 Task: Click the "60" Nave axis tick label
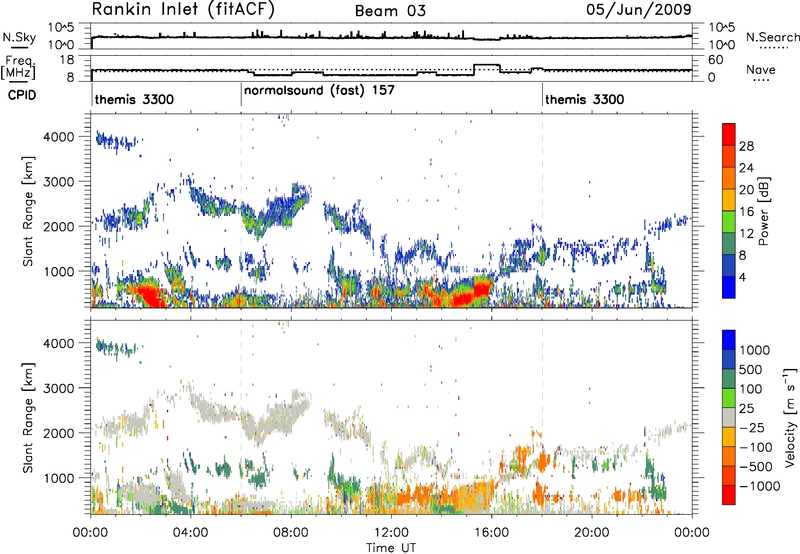(x=715, y=60)
